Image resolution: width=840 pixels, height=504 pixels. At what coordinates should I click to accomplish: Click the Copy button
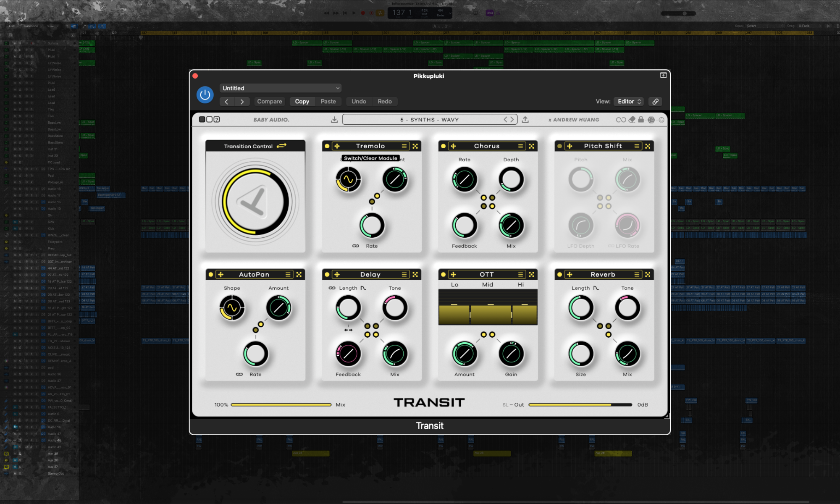click(302, 102)
